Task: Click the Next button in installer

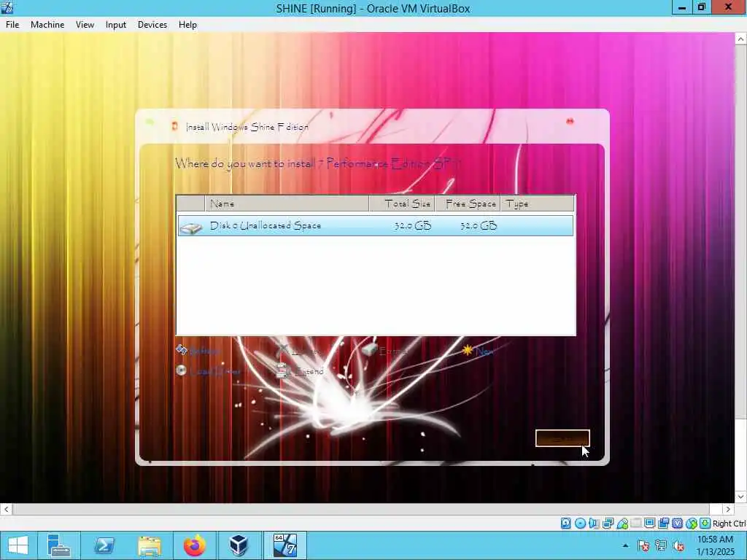Action: pos(562,438)
